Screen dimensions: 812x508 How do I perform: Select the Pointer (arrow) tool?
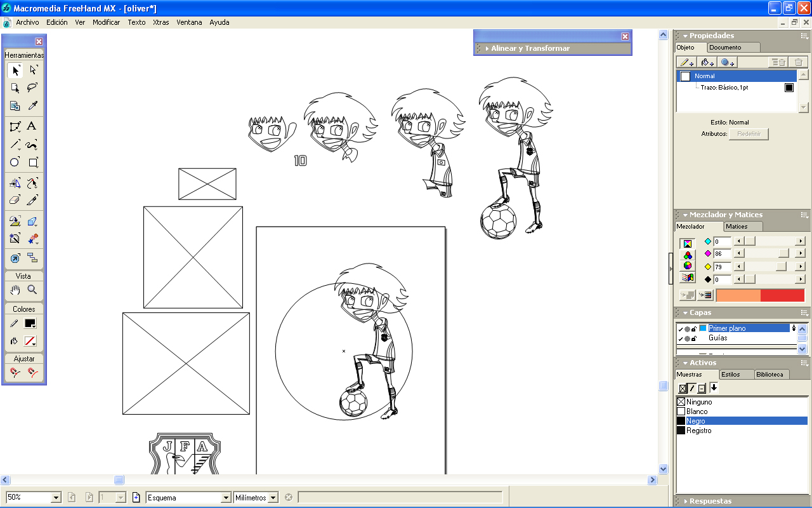15,70
